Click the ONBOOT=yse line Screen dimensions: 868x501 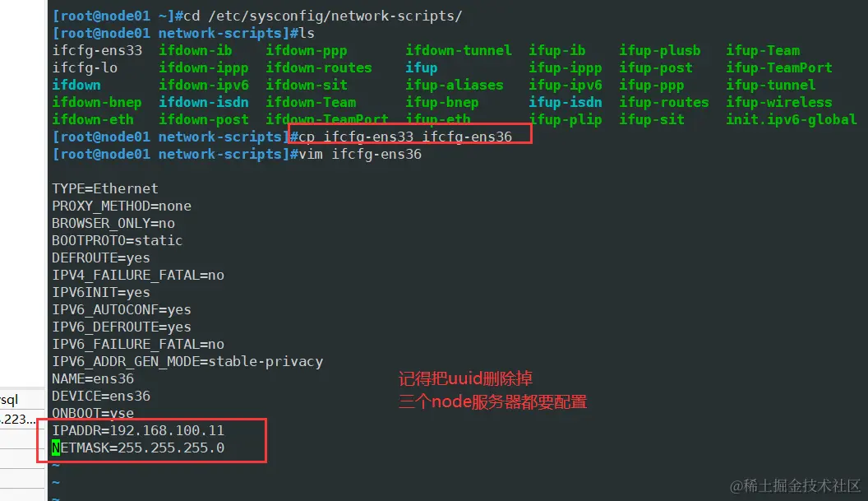click(x=93, y=413)
